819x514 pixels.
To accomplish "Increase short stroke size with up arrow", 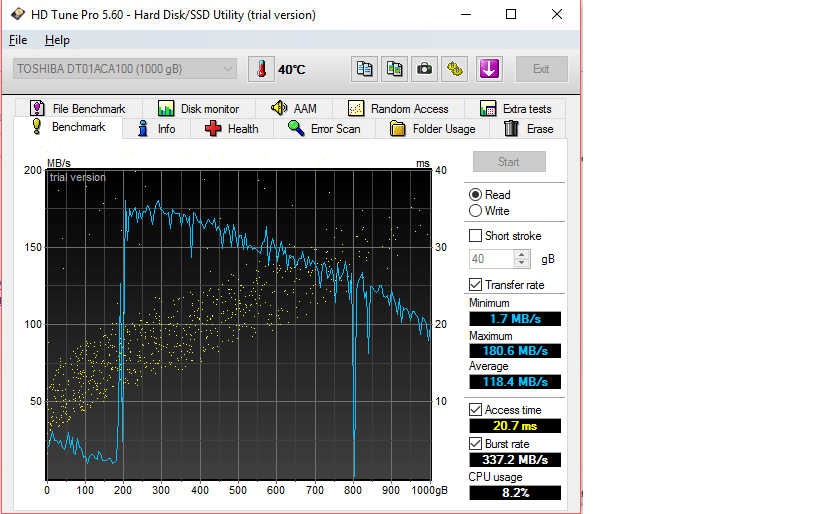I will click(521, 254).
